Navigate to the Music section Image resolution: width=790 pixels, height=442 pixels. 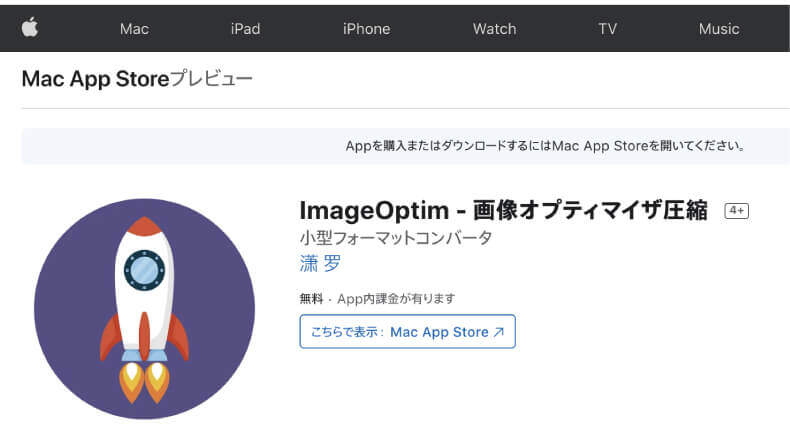718,29
